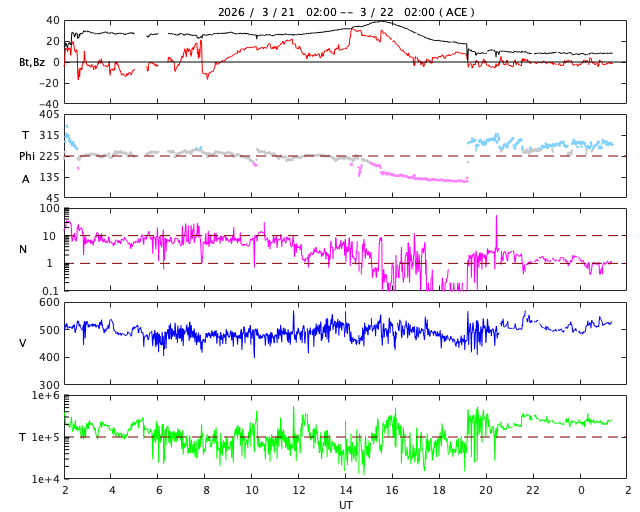
Task: Click the 405 tick on the Phi panel
Action: coord(49,115)
